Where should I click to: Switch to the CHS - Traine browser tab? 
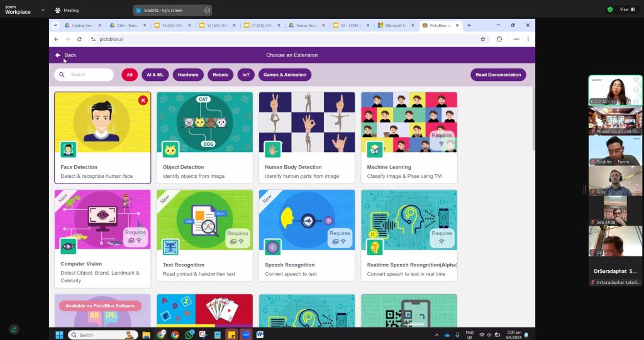click(127, 26)
